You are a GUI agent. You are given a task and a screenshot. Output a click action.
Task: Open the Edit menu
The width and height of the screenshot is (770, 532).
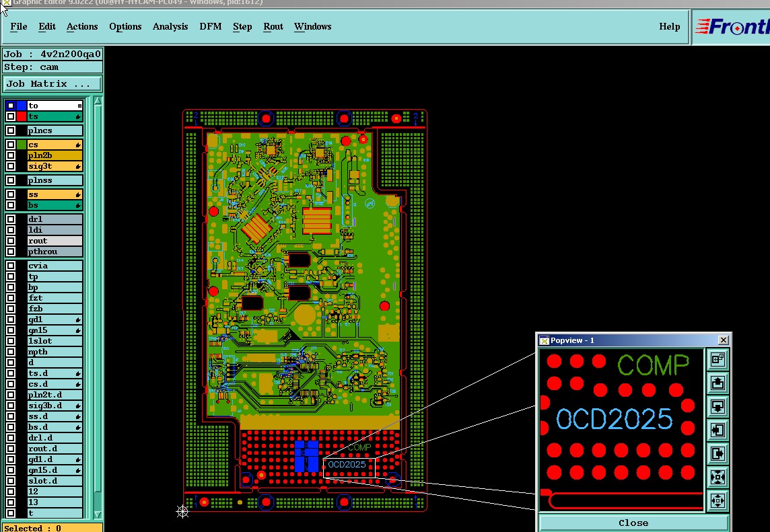click(47, 26)
